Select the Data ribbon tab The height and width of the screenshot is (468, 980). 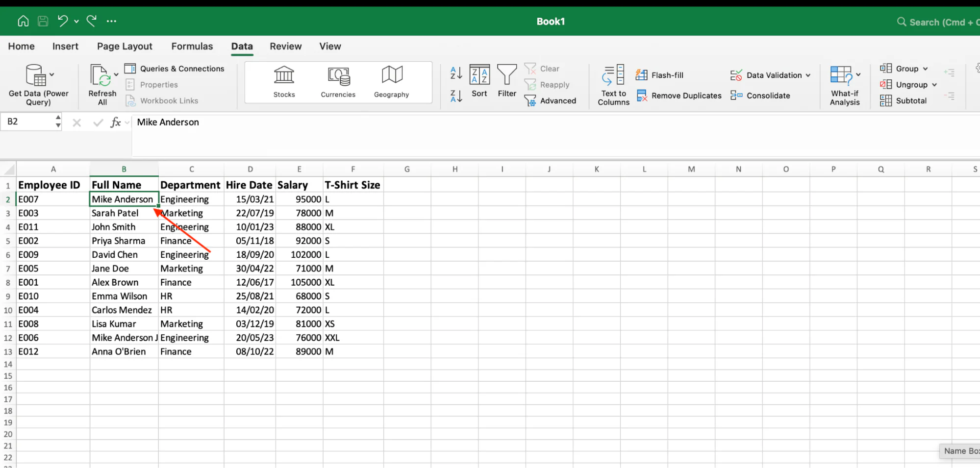tap(242, 46)
